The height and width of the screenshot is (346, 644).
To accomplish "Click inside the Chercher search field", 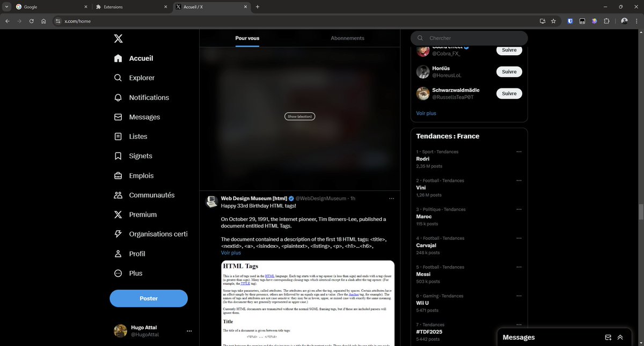I will (469, 38).
